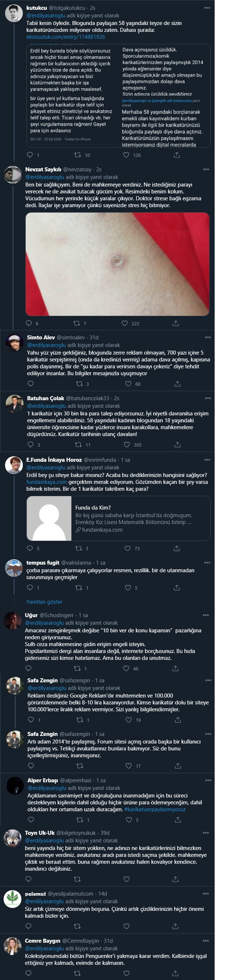Open the fundainkaya.com link in tweet text
This screenshot has width=236, height=980.
46,482
